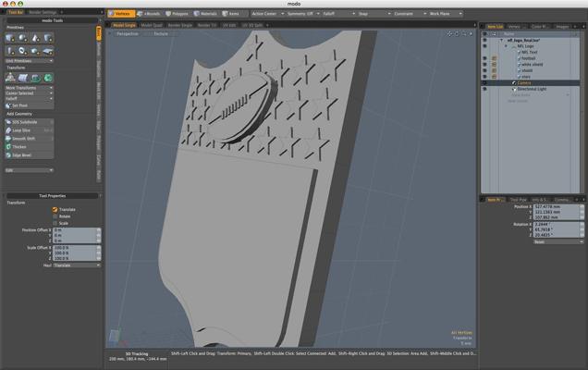Select the SDS Subdivide tool
The image size is (588, 370).
tap(24, 122)
